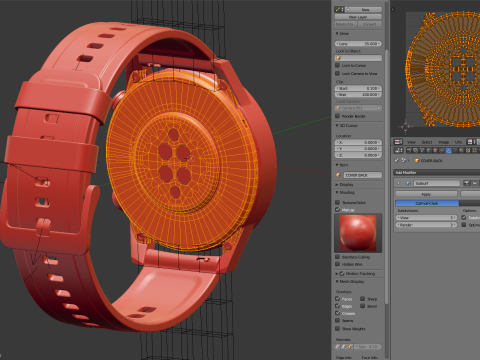Collapse the Subsurf modifier panel arrow
This screenshot has height=360, width=480.
point(398,183)
